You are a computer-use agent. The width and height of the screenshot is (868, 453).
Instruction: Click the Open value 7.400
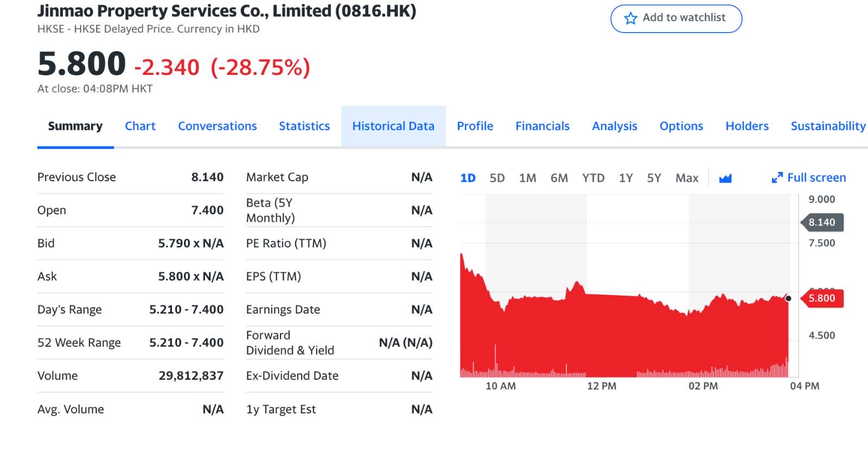pos(207,210)
